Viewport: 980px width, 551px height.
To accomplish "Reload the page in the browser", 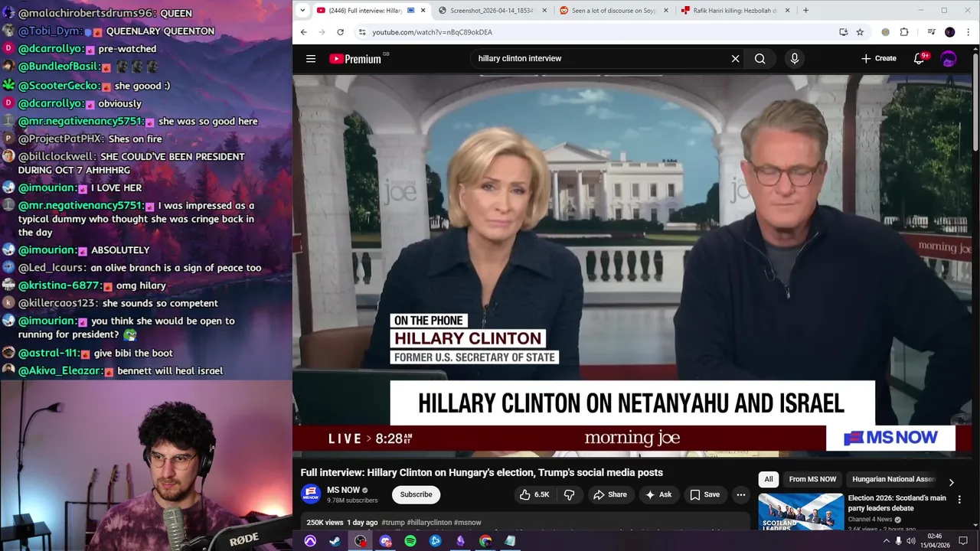I will click(x=340, y=32).
